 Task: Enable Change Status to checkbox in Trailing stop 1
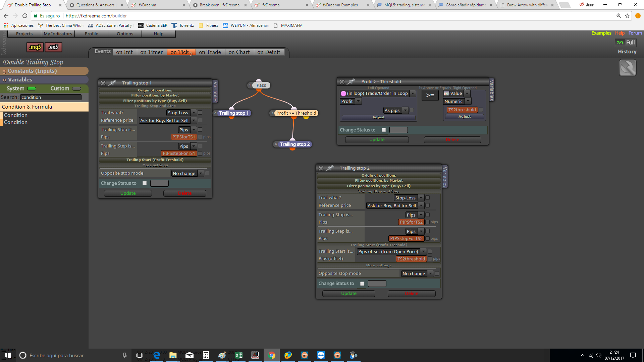point(145,183)
